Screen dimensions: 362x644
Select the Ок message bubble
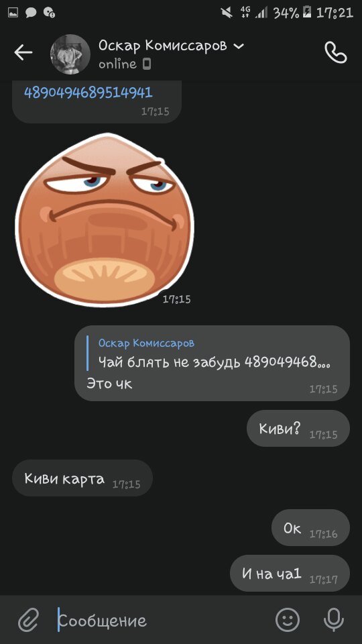(310, 528)
